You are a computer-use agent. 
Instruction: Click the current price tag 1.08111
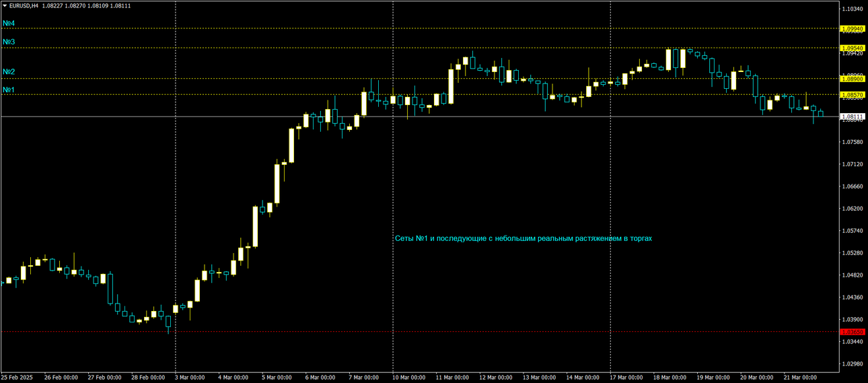pyautogui.click(x=853, y=117)
